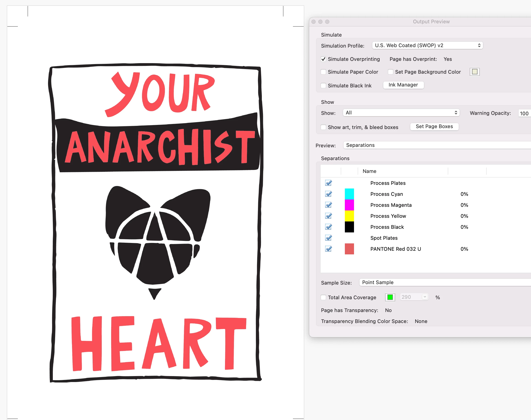Open the Show dropdown set to All
This screenshot has height=420, width=531.
click(x=401, y=113)
